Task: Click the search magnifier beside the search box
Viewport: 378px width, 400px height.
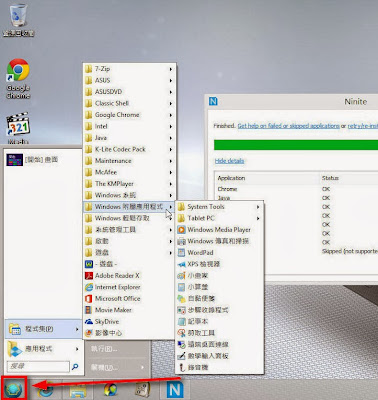Action: [75, 367]
